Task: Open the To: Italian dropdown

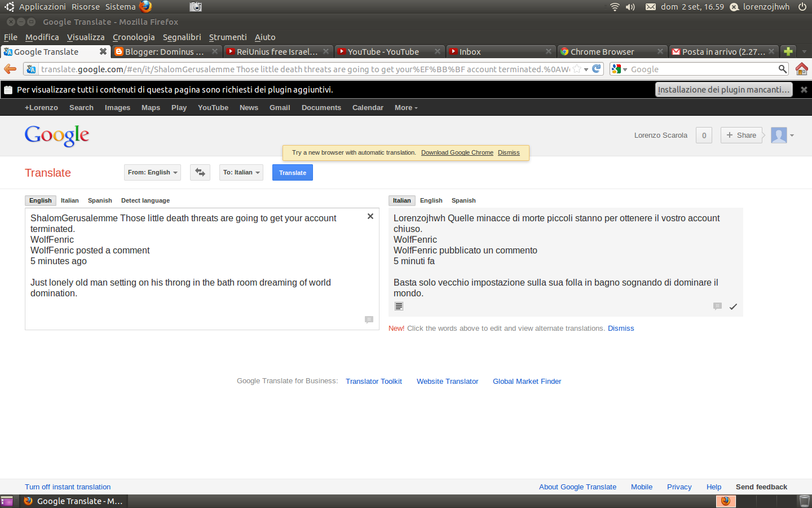Action: (241, 173)
